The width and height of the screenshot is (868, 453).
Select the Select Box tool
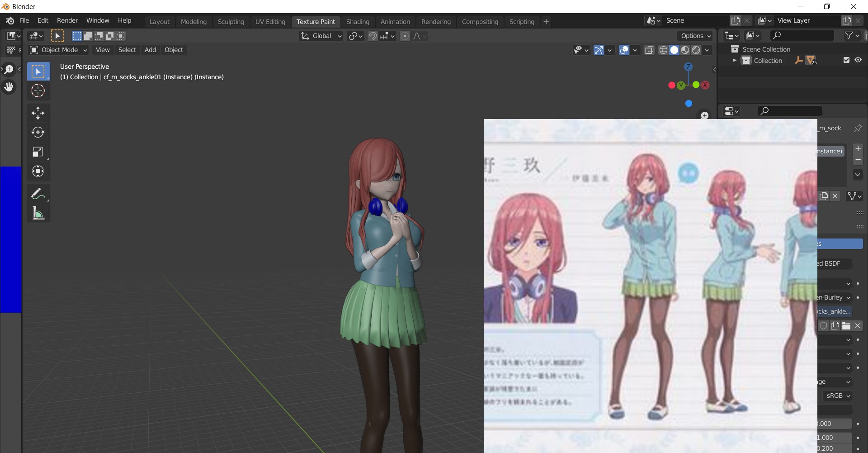[x=38, y=72]
